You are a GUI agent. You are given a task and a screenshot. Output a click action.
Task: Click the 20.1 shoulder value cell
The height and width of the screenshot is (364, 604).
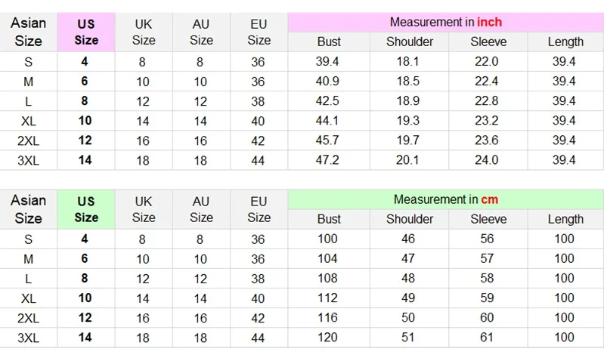[410, 160]
